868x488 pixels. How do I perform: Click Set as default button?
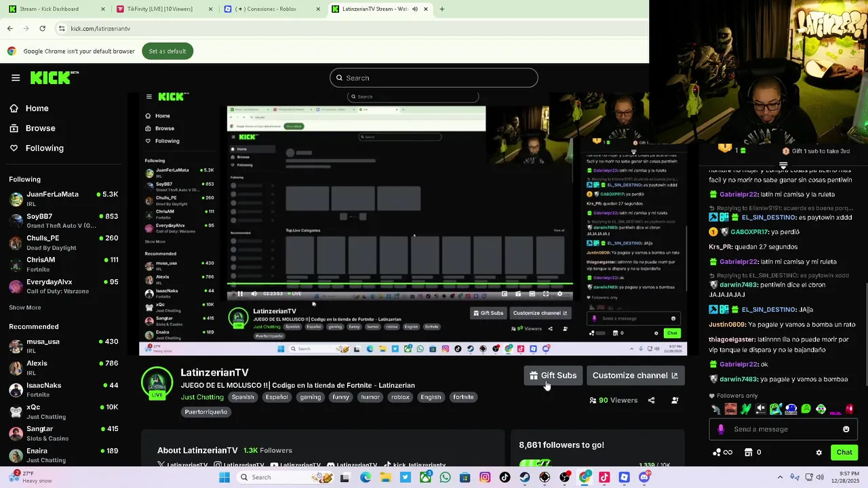167,52
